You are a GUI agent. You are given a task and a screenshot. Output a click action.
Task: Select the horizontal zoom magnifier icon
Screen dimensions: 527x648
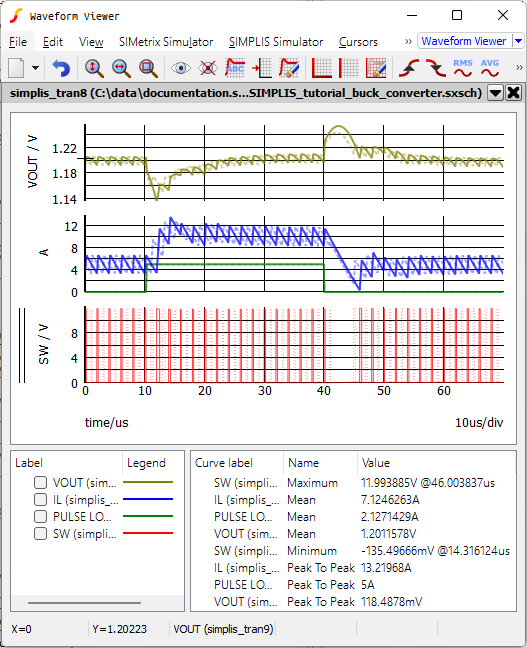(x=121, y=68)
